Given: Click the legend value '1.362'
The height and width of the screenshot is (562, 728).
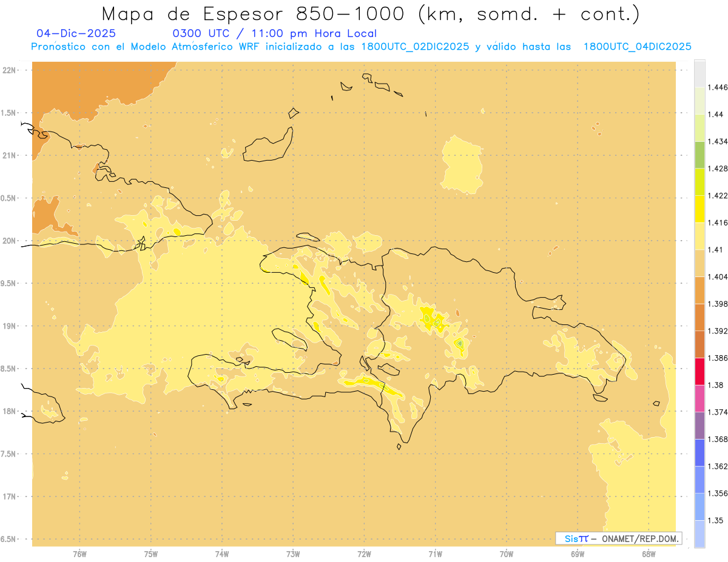Looking at the screenshot, I should (717, 466).
